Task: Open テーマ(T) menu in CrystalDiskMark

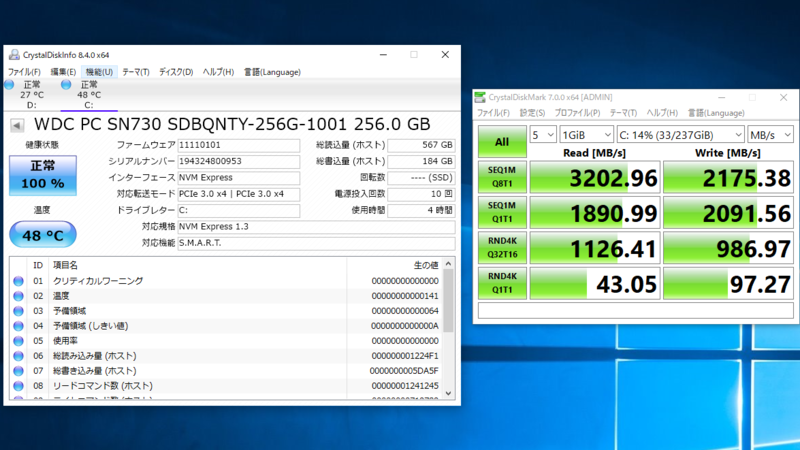Action: click(623, 113)
